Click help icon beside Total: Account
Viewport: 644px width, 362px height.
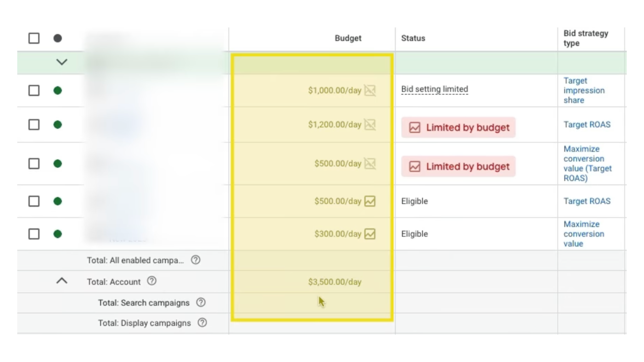[x=152, y=281]
